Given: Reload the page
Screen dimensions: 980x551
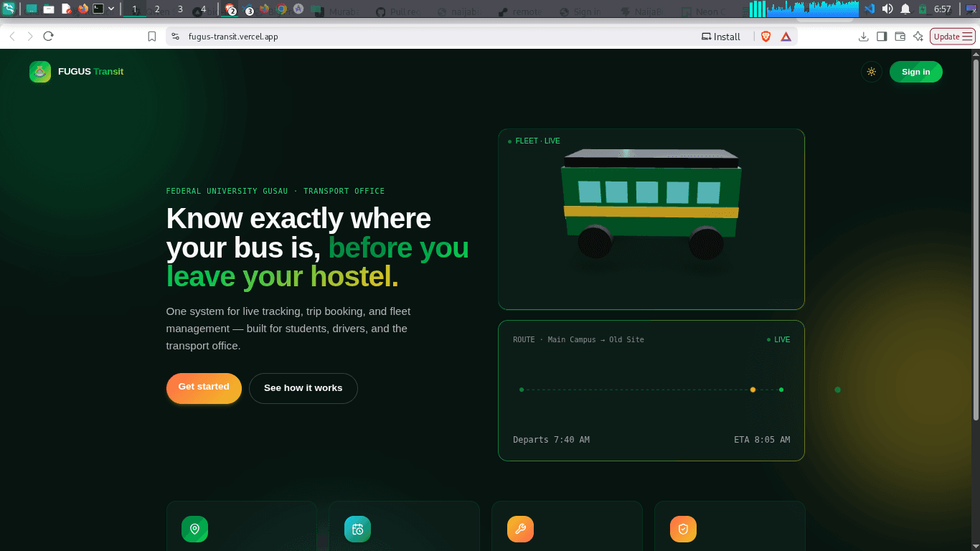Looking at the screenshot, I should [49, 37].
